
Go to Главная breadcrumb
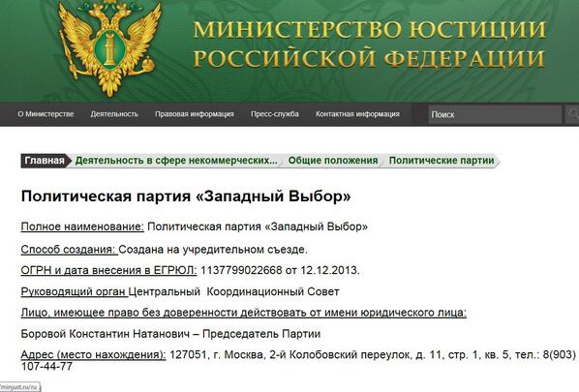point(45,161)
